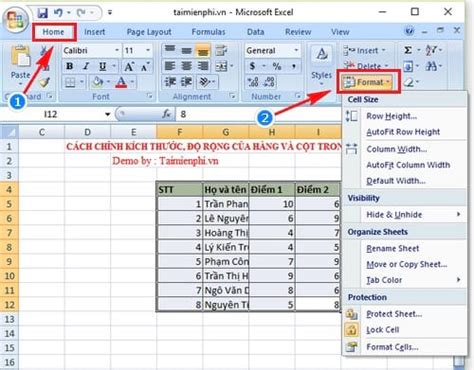This screenshot has height=370, width=474.
Task: Center cell text horizontally
Action: point(186,66)
